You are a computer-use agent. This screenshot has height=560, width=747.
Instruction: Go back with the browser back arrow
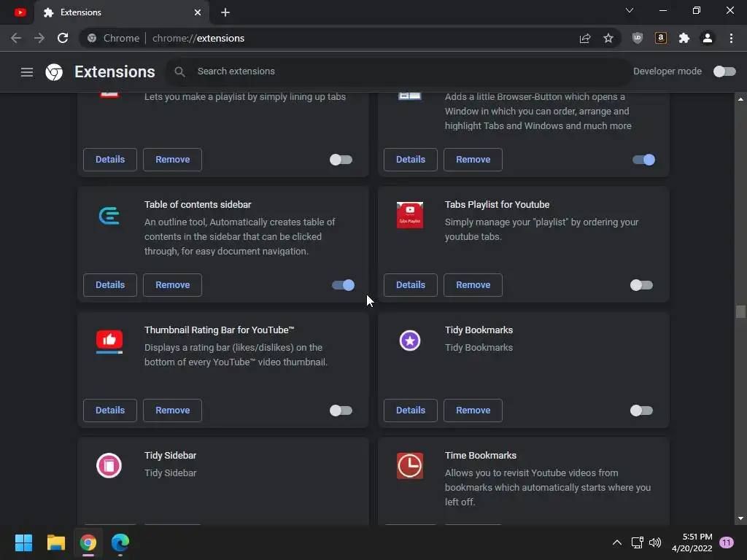click(x=16, y=38)
